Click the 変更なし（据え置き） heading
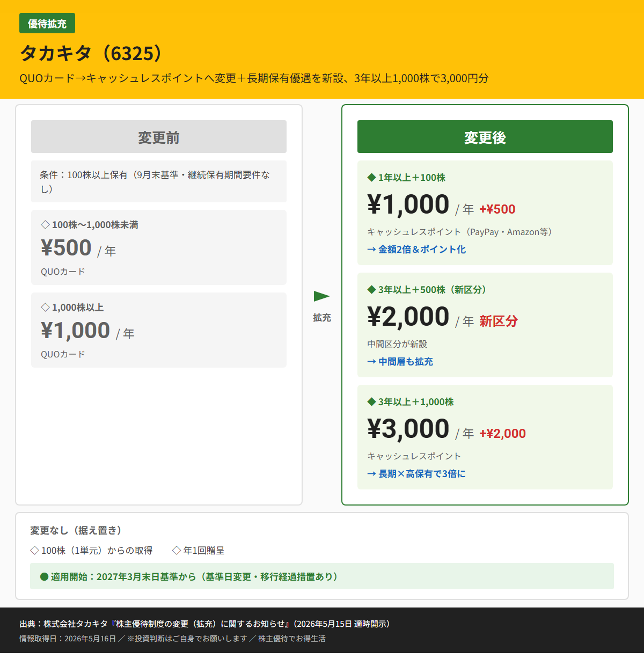The width and height of the screenshot is (644, 666). click(78, 531)
